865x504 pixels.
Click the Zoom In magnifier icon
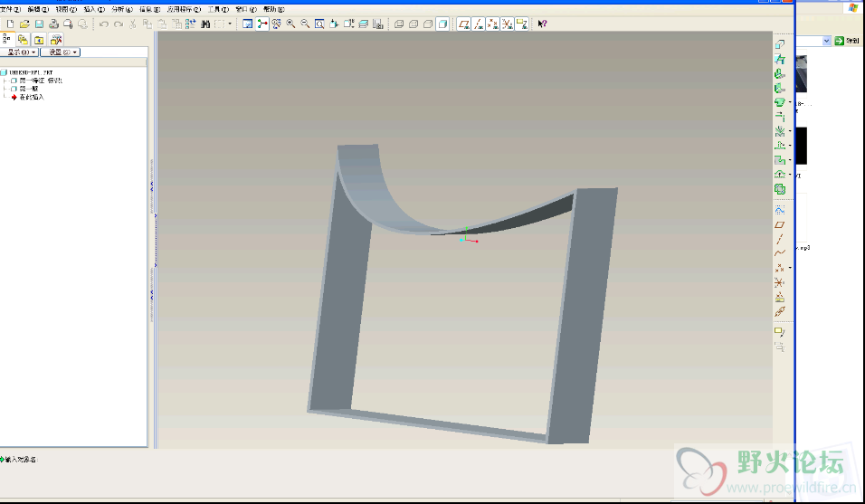290,24
